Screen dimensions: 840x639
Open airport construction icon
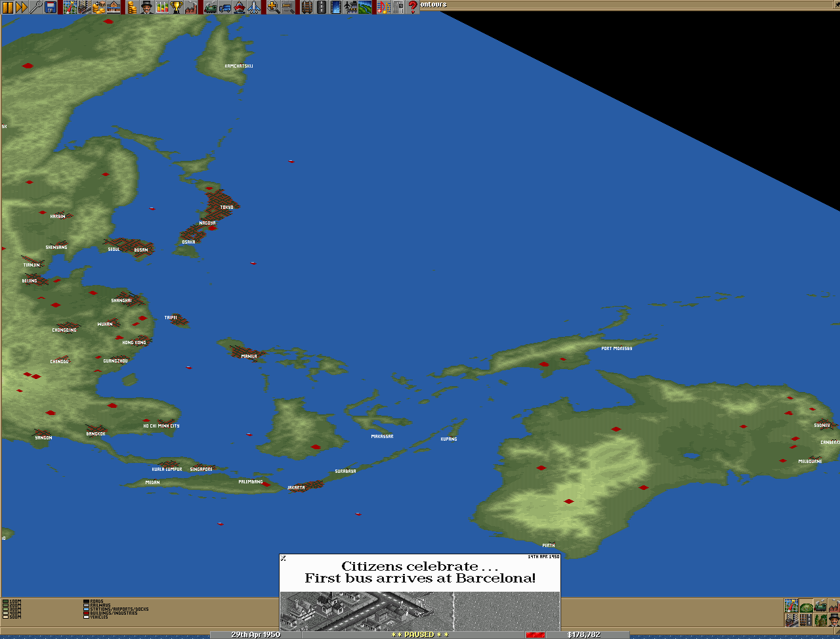350,7
